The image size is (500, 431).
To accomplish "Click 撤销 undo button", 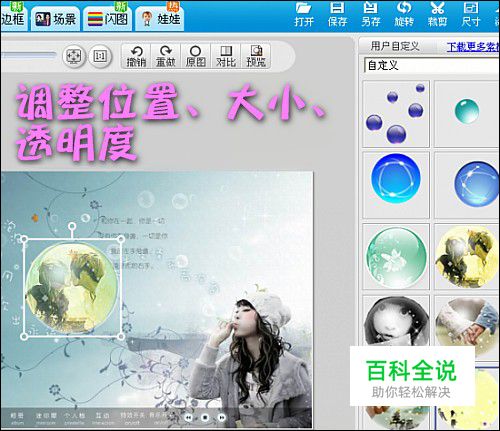I will (136, 56).
